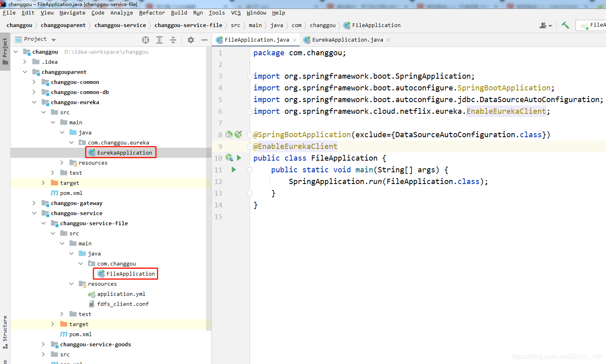Click changgou-service breadcrumb
This screenshot has width=606, height=364.
pos(120,25)
